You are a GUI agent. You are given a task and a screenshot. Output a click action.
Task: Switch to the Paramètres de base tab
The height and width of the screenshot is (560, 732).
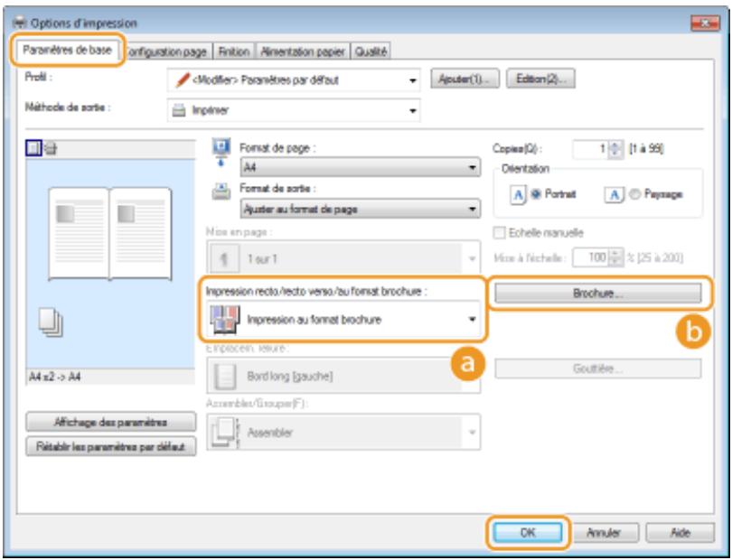click(x=67, y=50)
